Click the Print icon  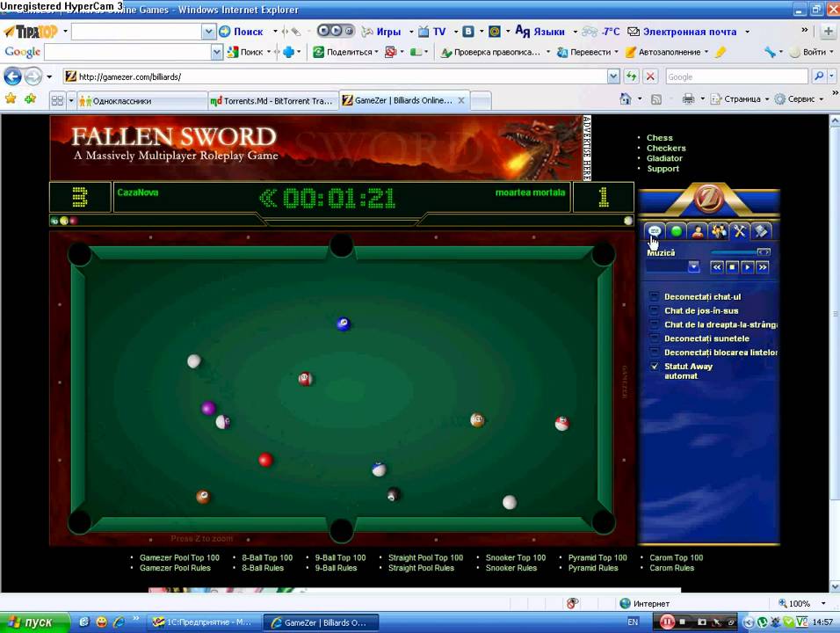click(x=688, y=98)
